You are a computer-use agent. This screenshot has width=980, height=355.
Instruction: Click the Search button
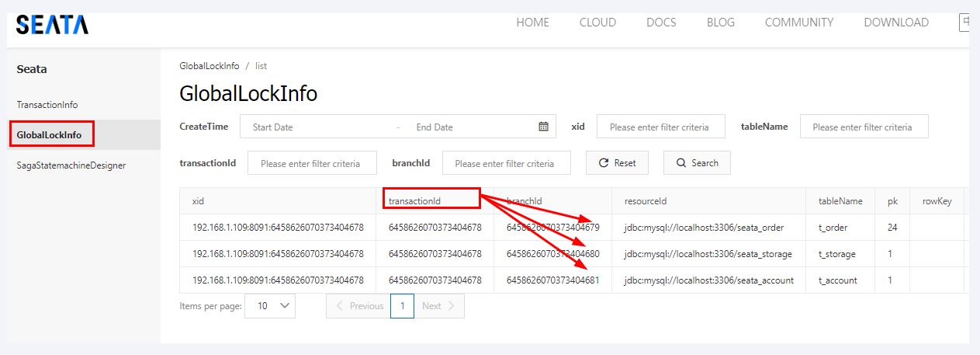(x=697, y=163)
